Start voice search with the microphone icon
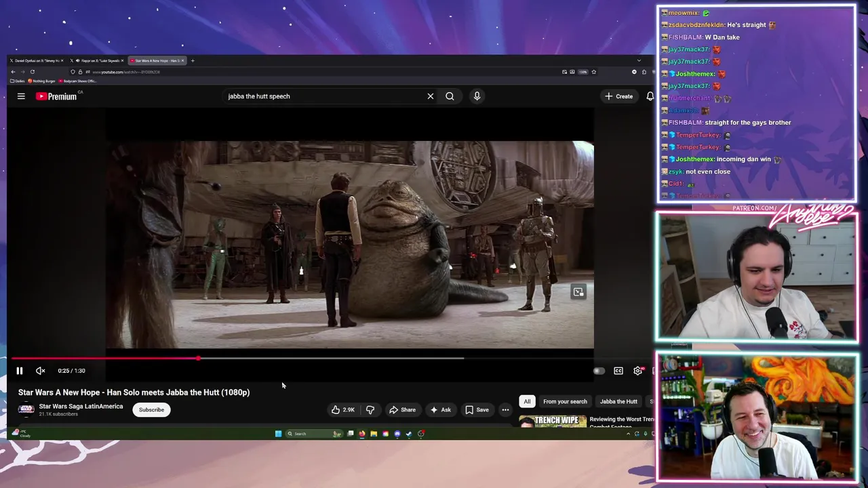Viewport: 868px width, 488px height. tap(477, 96)
